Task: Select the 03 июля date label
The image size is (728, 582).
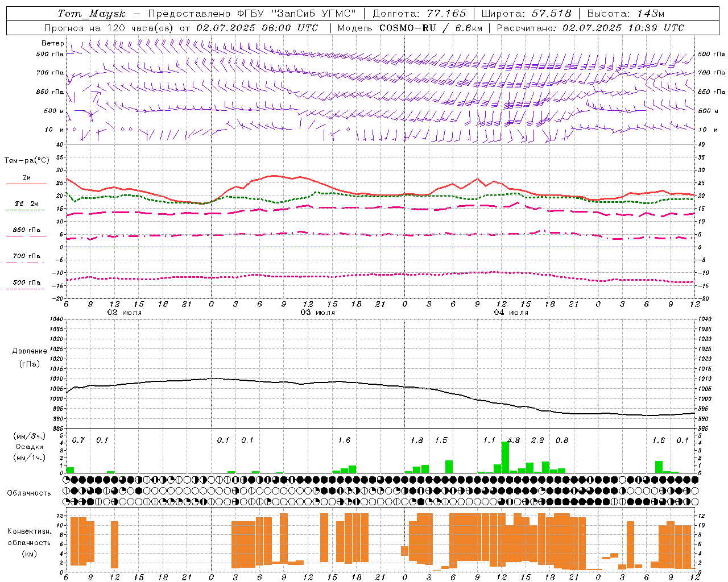Action: 318,313
